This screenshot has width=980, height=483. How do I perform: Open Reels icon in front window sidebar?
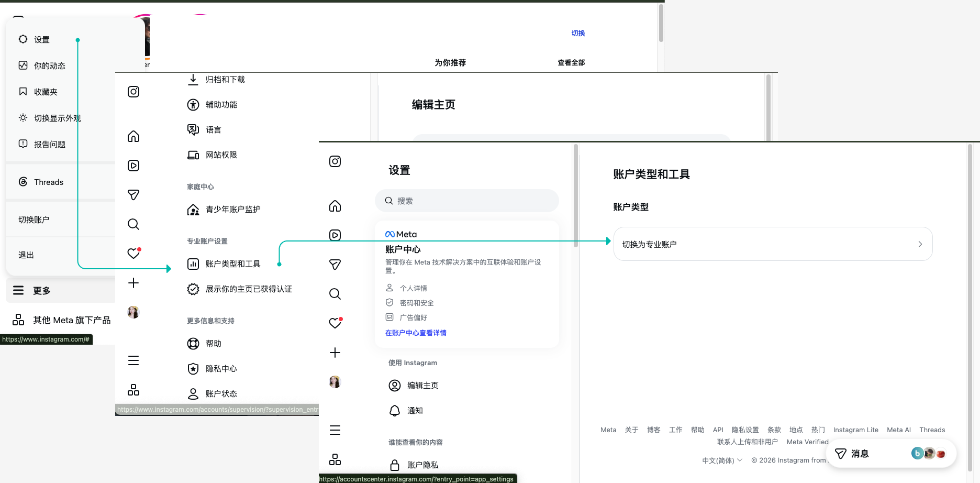(335, 235)
